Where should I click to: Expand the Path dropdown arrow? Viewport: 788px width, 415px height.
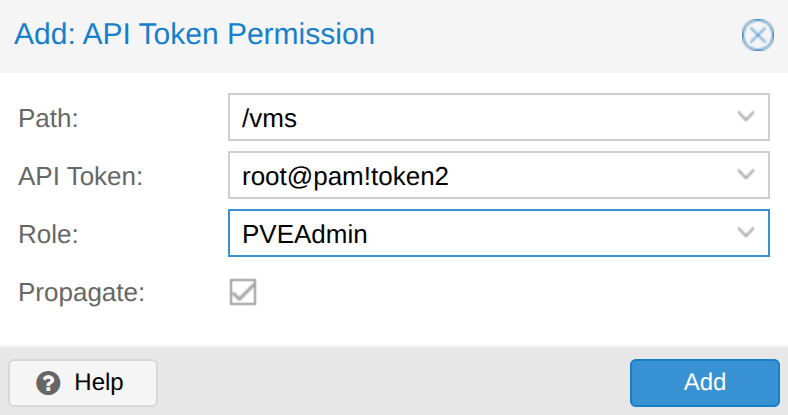tap(745, 117)
